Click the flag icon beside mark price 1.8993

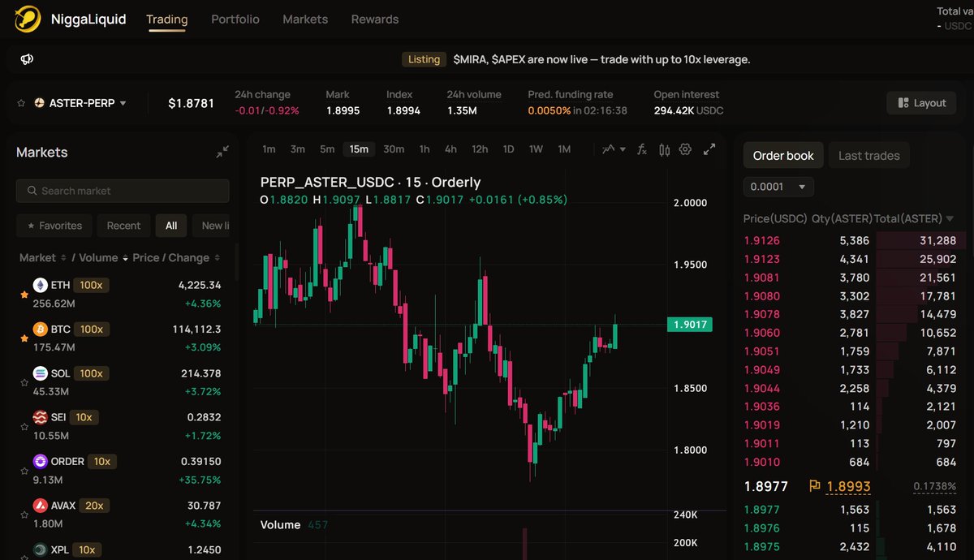[815, 486]
